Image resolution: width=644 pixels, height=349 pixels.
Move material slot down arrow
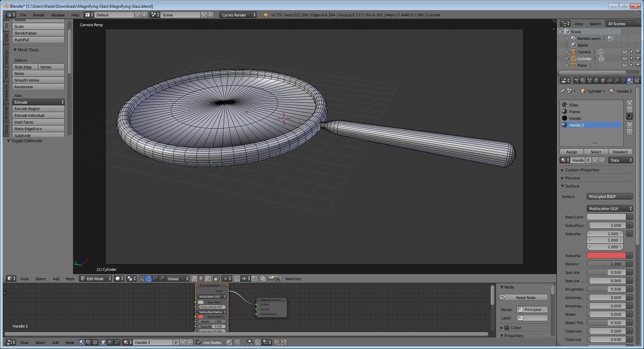coord(630,132)
